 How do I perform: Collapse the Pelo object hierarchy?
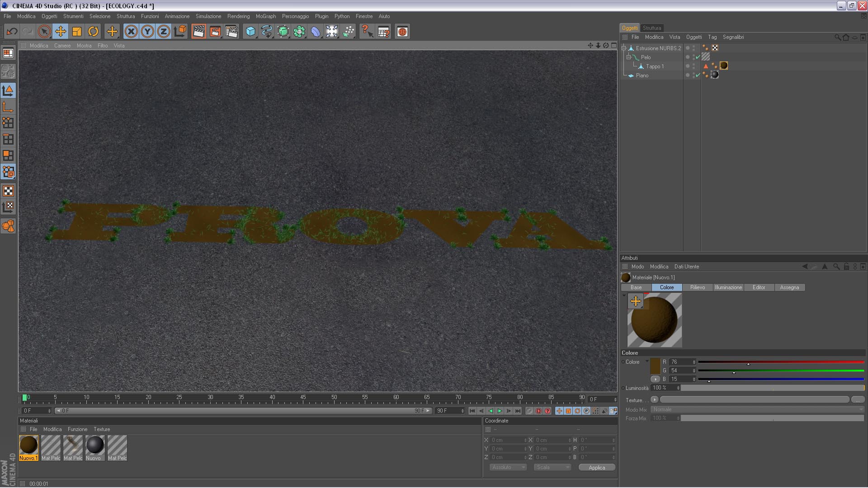click(629, 57)
